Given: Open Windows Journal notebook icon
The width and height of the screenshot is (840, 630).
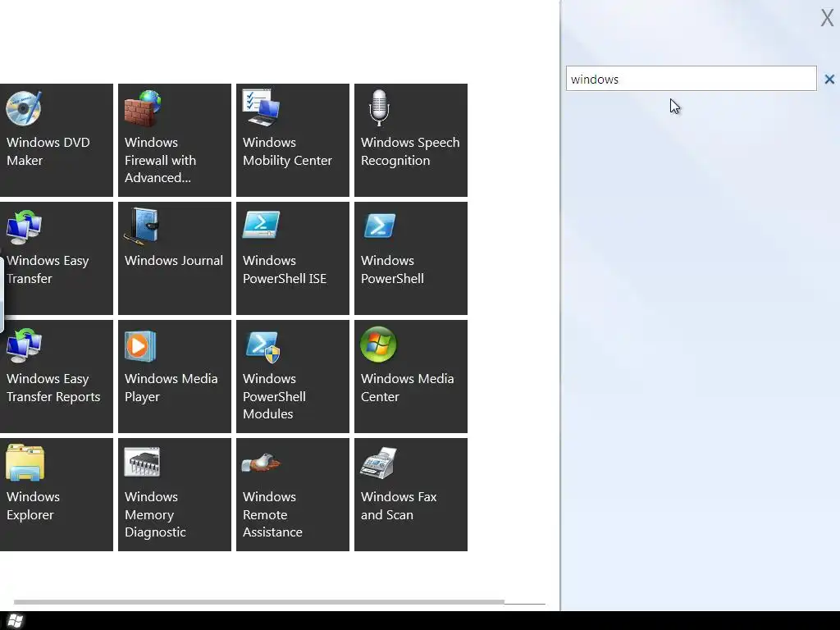Looking at the screenshot, I should (x=141, y=226).
